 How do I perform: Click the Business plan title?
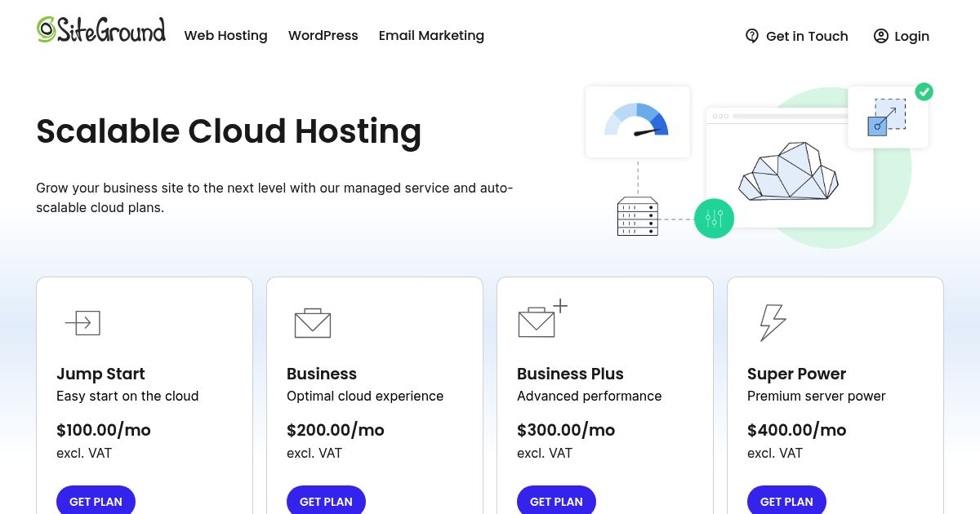pyautogui.click(x=322, y=374)
